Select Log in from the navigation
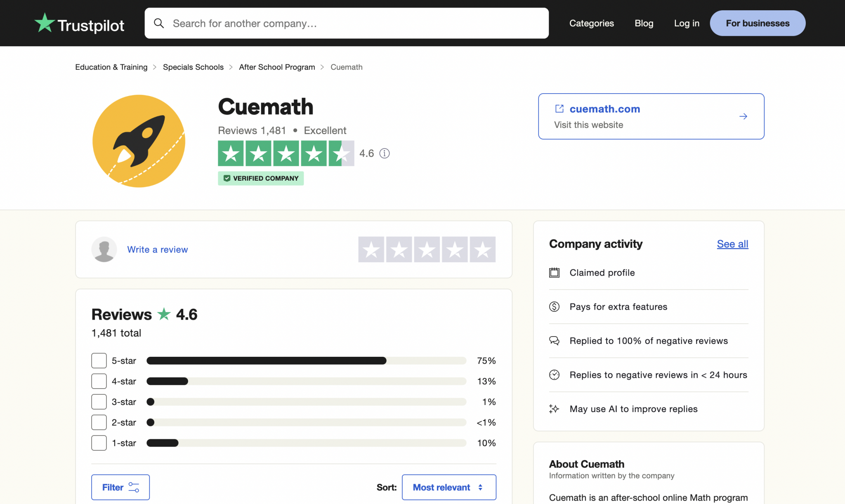The width and height of the screenshot is (845, 504). tap(686, 23)
